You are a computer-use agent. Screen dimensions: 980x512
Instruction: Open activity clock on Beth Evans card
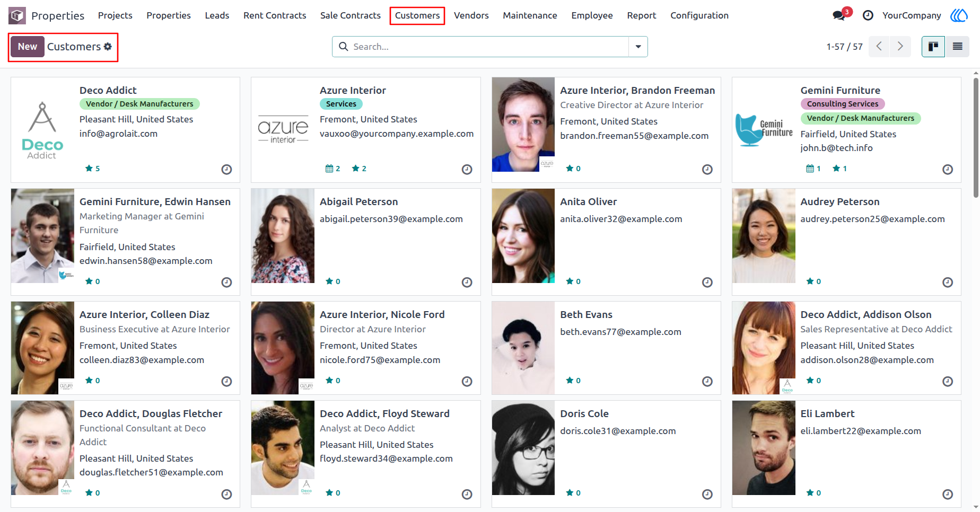coord(707,382)
